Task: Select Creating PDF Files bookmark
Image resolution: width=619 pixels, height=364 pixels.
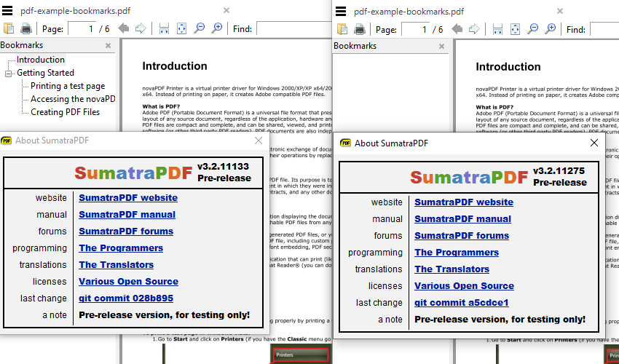Action: [65, 111]
